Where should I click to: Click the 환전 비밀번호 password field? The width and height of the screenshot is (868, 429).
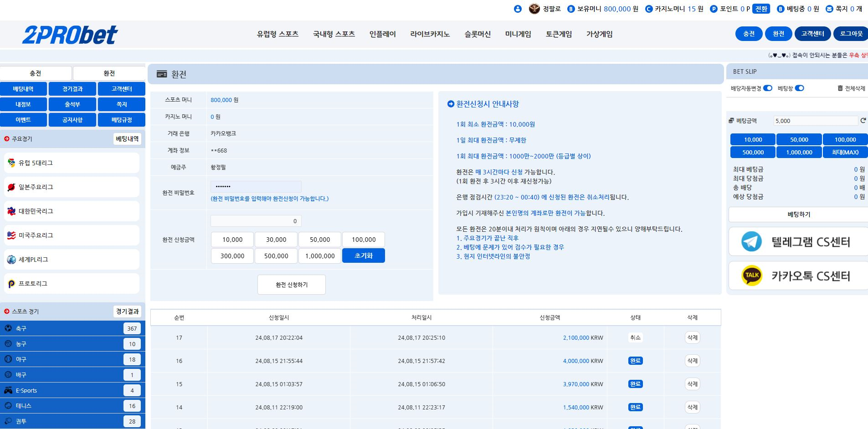tap(256, 187)
